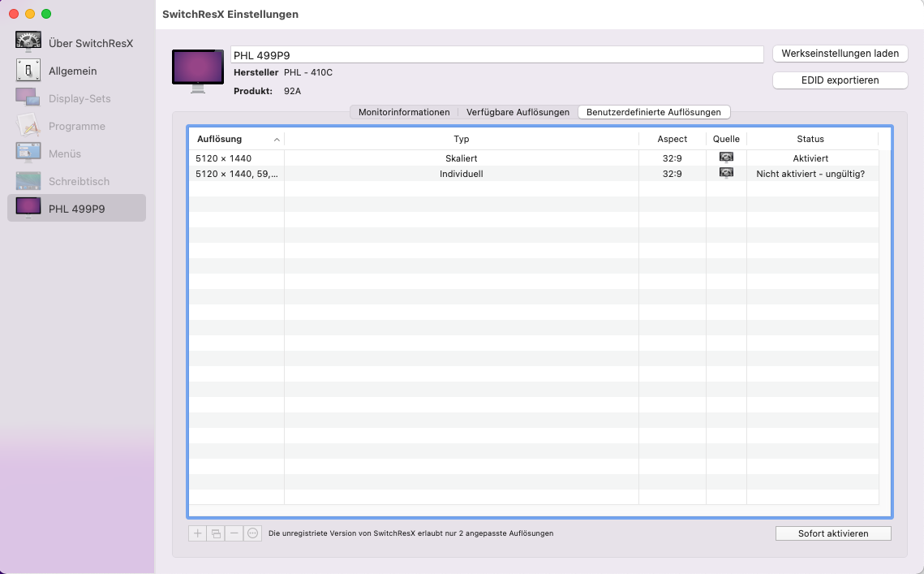Click the yellow minimize window button

(30, 14)
